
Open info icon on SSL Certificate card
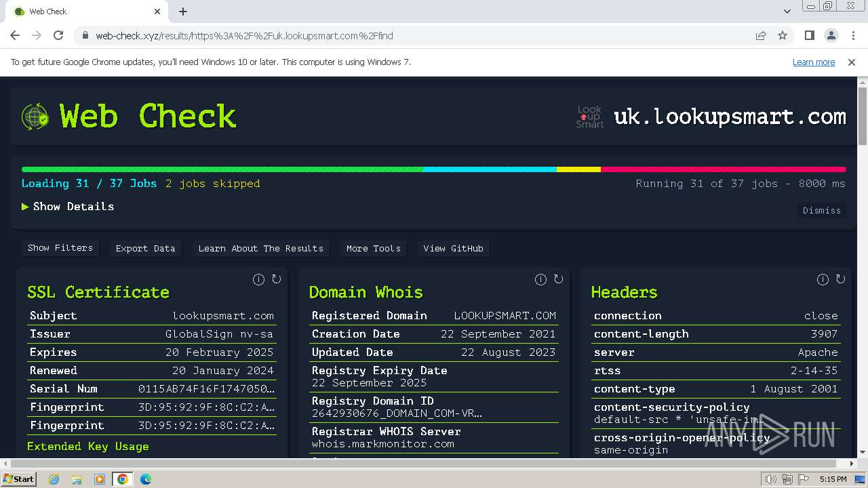tap(258, 279)
